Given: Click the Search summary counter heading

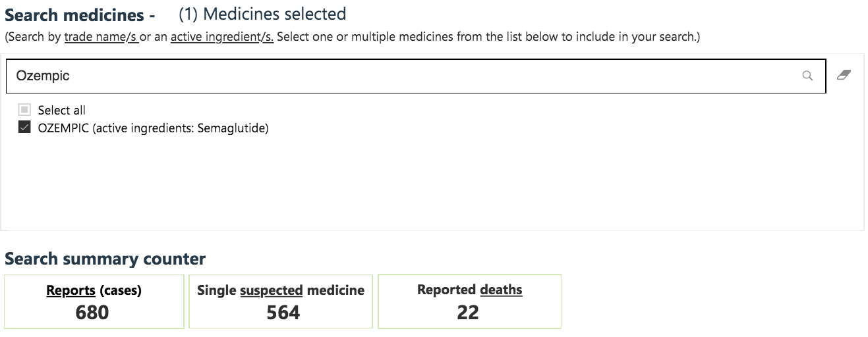Looking at the screenshot, I should point(105,259).
